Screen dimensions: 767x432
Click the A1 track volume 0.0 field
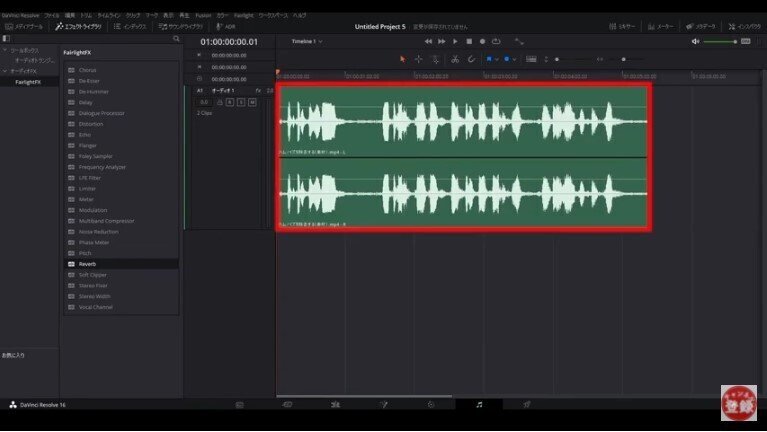point(204,102)
